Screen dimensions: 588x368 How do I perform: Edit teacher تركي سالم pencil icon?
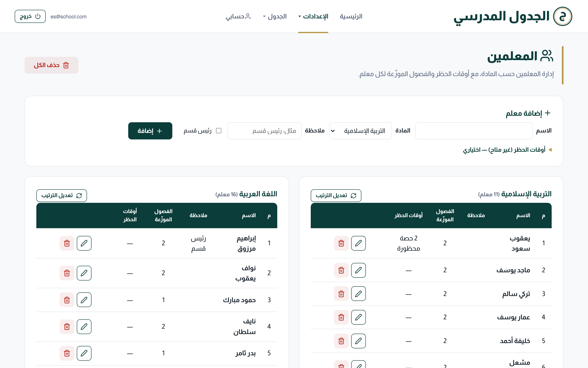point(358,294)
